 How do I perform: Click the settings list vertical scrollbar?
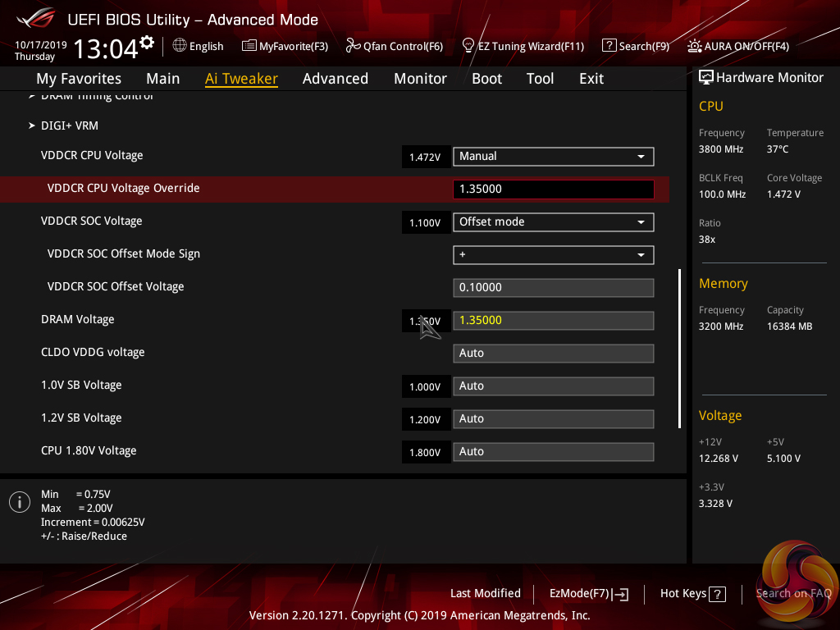tap(679, 348)
